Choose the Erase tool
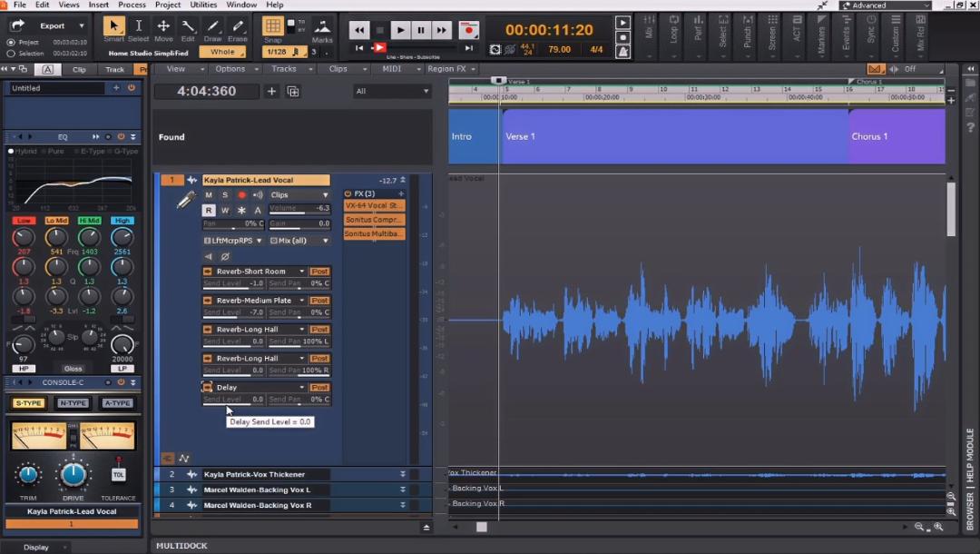 click(x=238, y=25)
